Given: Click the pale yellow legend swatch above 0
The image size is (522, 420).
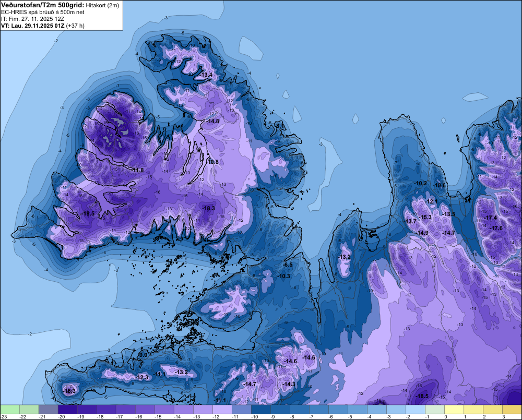Looking at the screenshot, I should tap(454, 409).
